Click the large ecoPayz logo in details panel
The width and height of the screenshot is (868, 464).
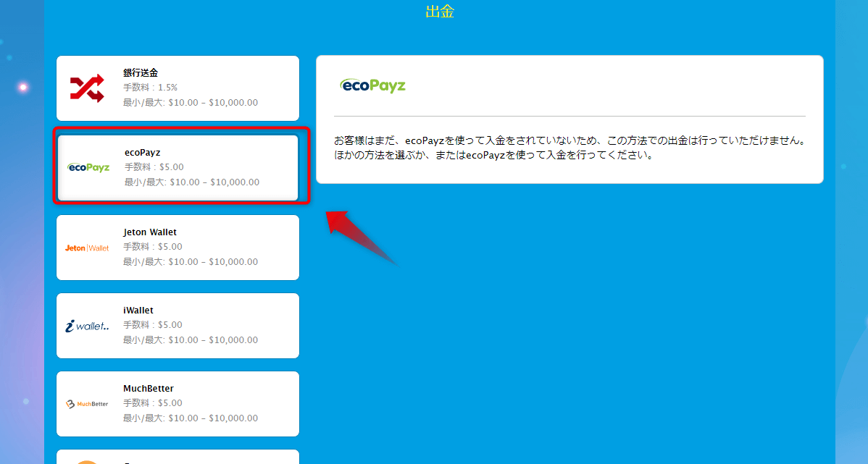tap(372, 85)
